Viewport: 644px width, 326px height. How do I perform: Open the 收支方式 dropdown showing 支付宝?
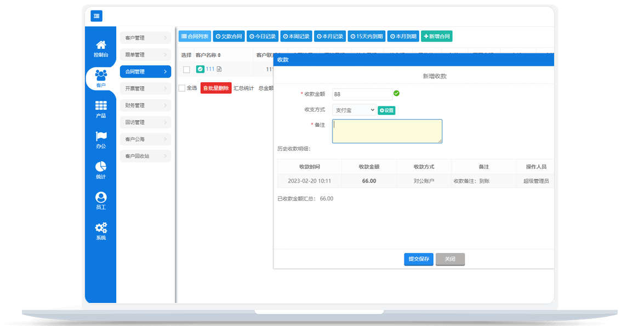(354, 110)
